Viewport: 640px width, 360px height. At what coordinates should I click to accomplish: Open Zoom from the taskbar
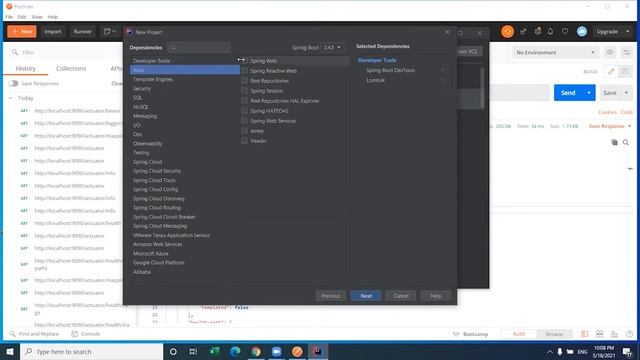[x=276, y=351]
